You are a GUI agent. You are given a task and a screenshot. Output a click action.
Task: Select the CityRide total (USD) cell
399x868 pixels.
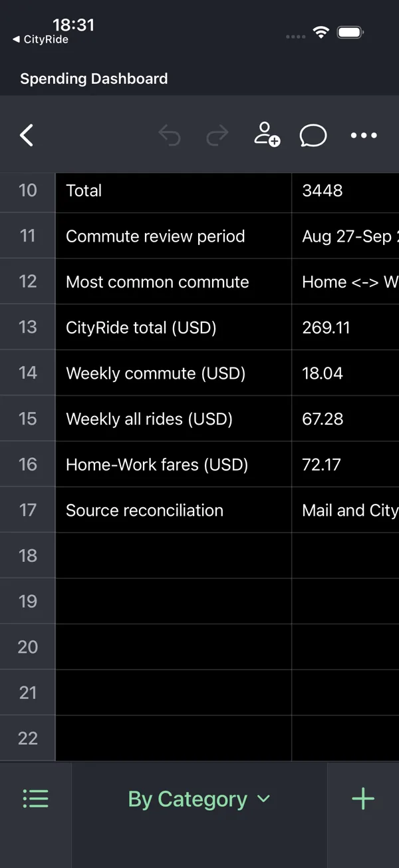[x=174, y=327]
